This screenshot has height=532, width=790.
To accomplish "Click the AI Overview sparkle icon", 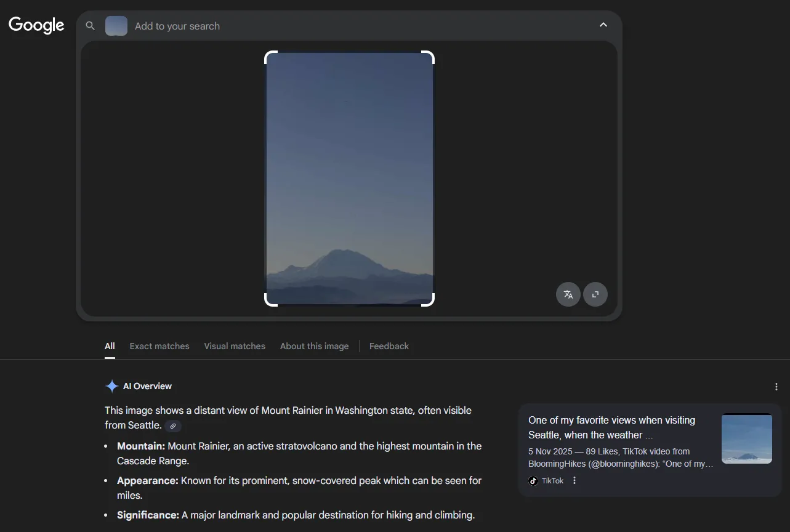I will tap(111, 386).
